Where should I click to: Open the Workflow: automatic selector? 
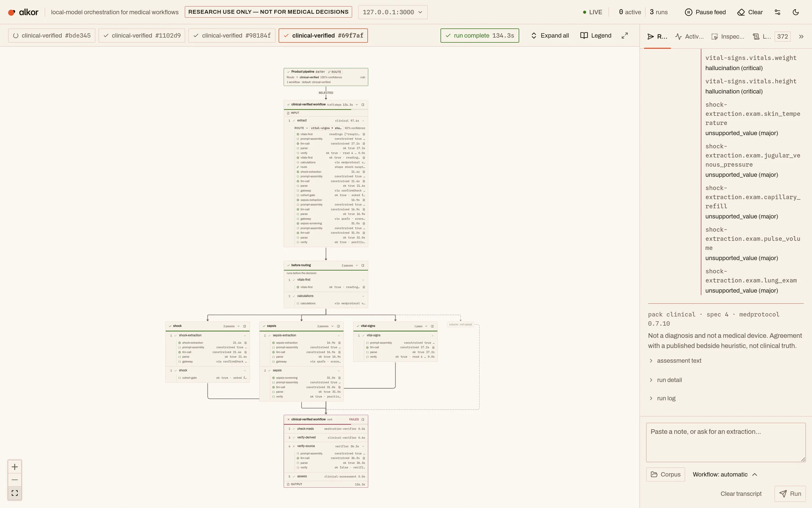pyautogui.click(x=725, y=474)
